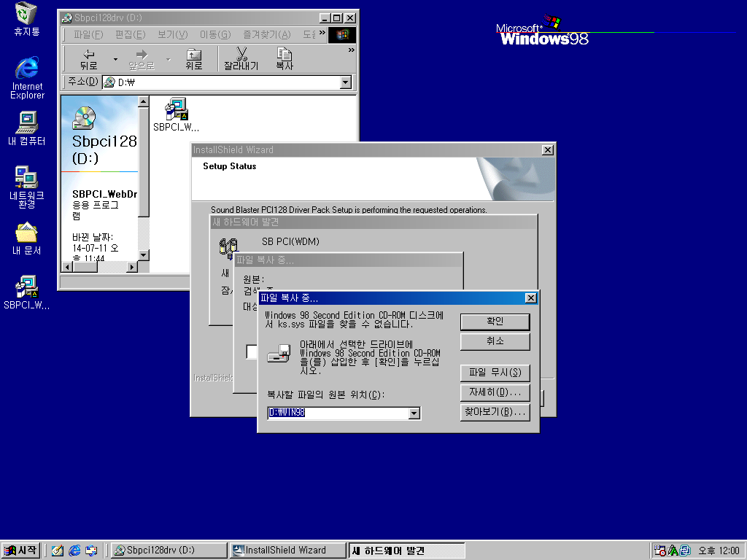Click Details (자세히) button
Image resolution: width=747 pixels, height=560 pixels.
point(495,392)
